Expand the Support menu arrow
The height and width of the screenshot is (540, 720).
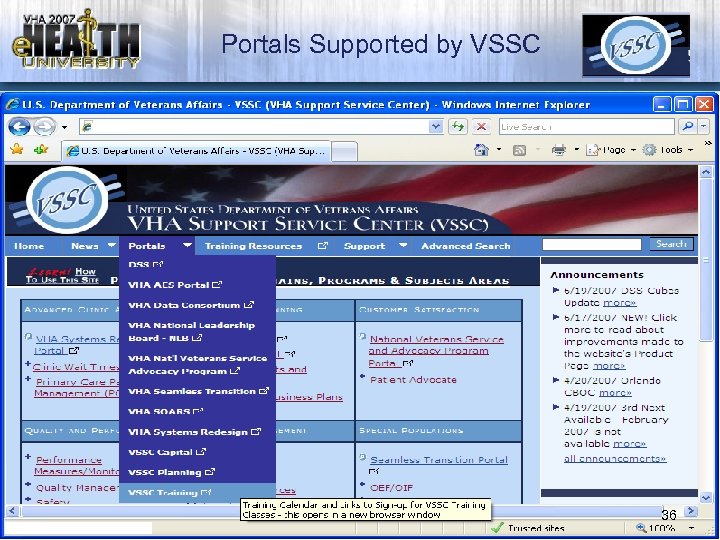click(x=403, y=245)
